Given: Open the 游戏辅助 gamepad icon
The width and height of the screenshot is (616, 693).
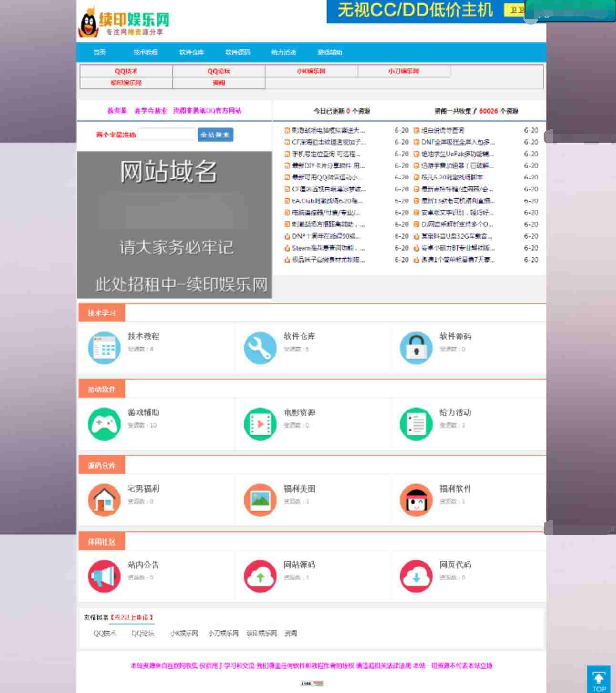Looking at the screenshot, I should 104,424.
